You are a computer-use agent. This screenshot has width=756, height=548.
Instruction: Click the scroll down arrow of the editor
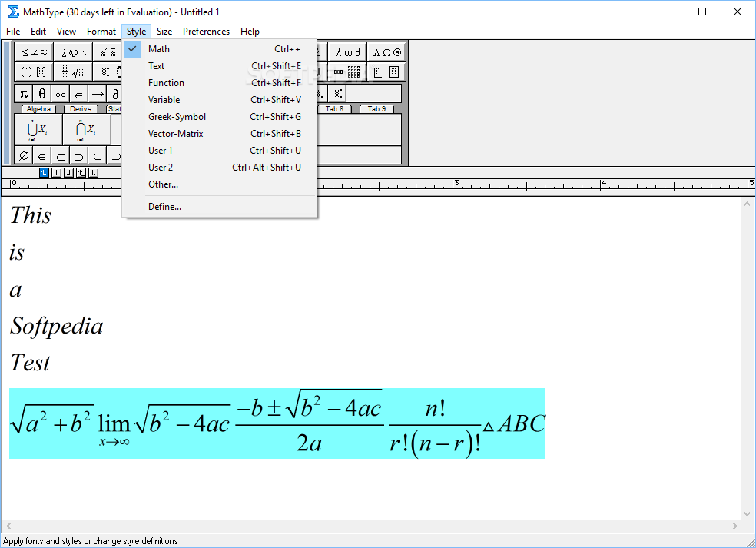[747, 514]
